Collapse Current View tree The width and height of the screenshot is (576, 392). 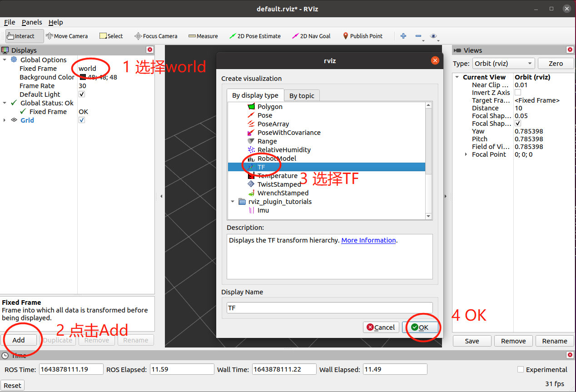(457, 77)
